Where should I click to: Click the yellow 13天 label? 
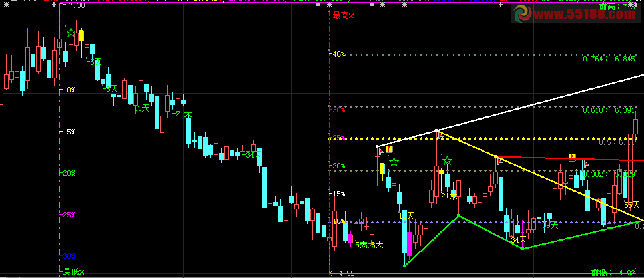click(407, 215)
